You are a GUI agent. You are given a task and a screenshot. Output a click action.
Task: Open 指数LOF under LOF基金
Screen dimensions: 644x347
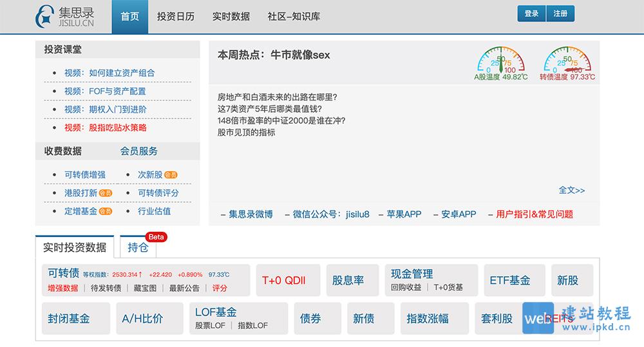pos(252,326)
